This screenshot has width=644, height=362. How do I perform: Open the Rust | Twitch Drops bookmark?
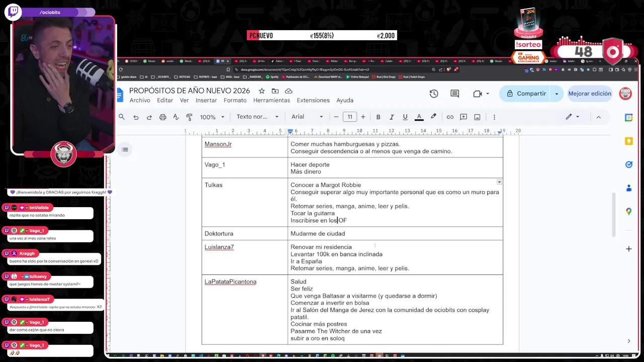pos(412,77)
